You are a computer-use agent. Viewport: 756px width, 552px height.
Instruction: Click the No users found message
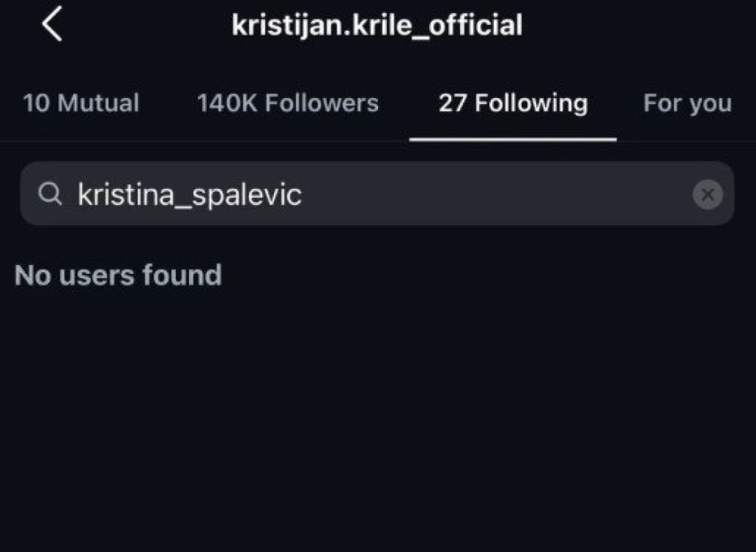(x=118, y=275)
